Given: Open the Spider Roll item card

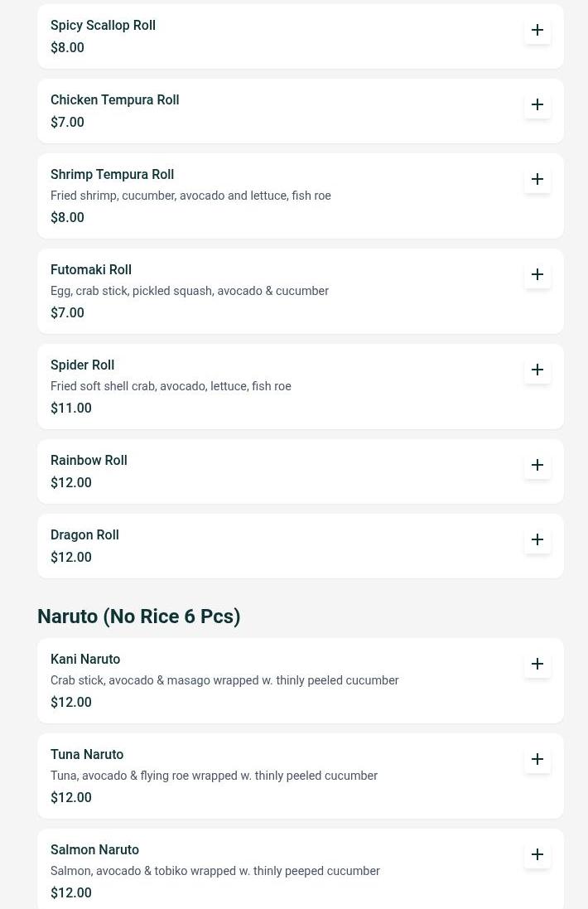Looking at the screenshot, I should (300, 387).
